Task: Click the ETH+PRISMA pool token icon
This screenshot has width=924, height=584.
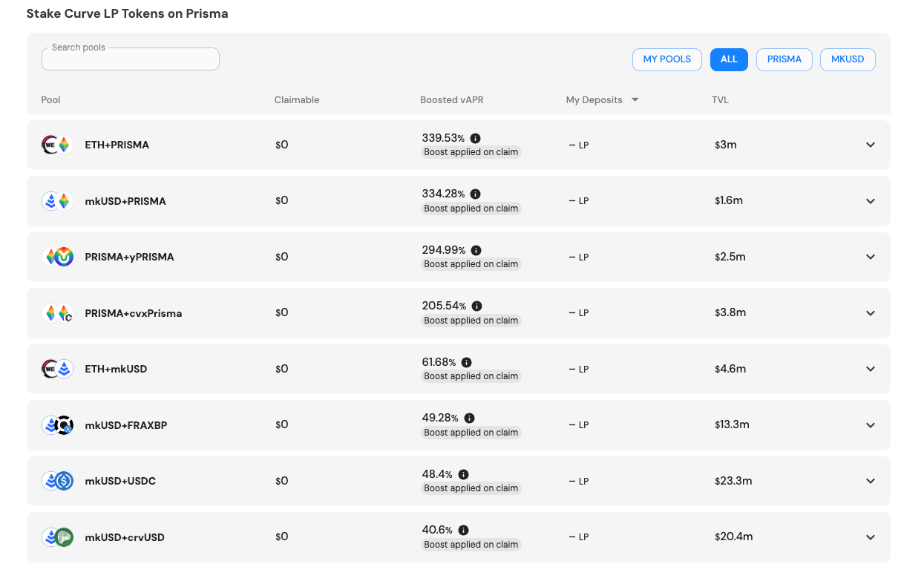Action: pos(57,145)
